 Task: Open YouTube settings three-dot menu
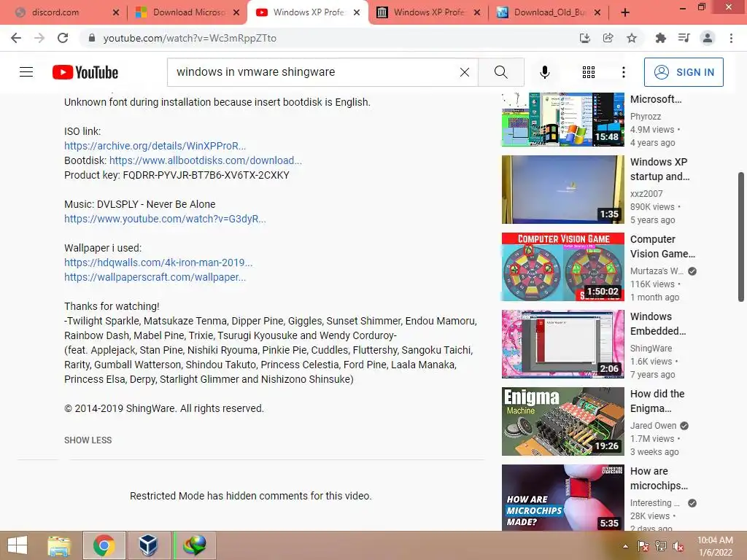[624, 72]
